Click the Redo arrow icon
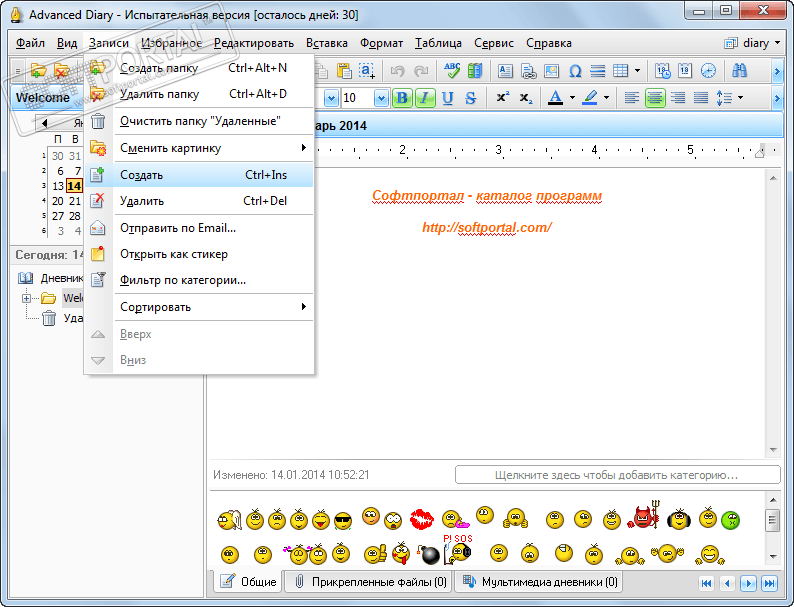Screen dimensions: 794x607 (421, 71)
